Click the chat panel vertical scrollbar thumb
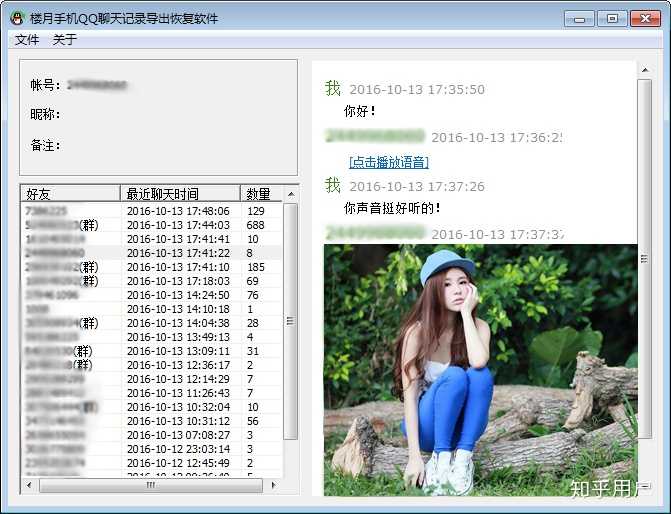This screenshot has height=514, width=671. tap(645, 258)
